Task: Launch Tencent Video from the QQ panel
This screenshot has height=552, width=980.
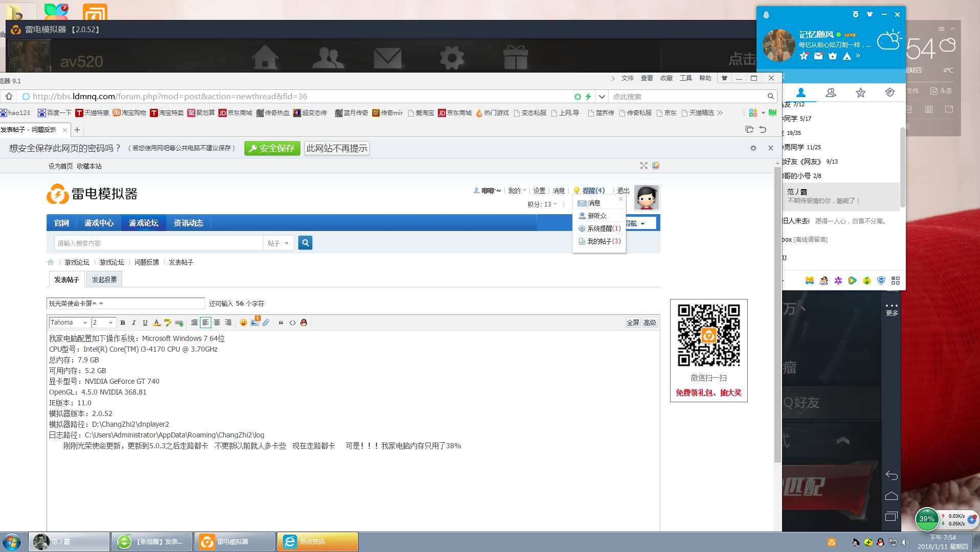Action: coord(852,281)
